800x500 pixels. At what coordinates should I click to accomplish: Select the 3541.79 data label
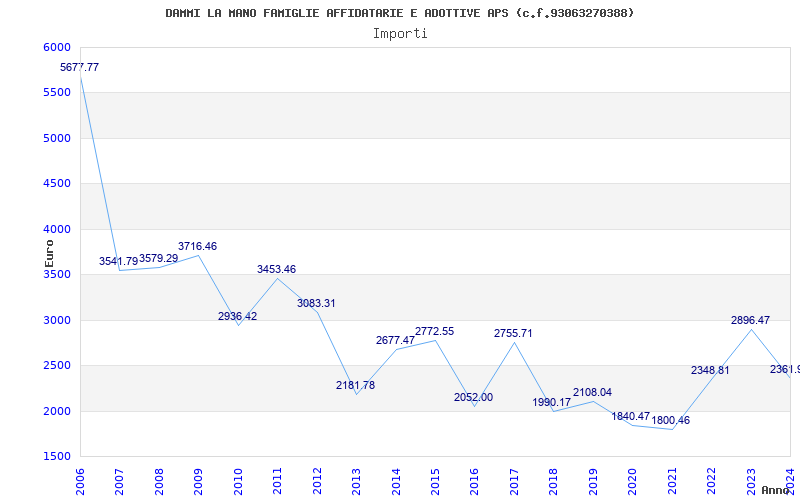[x=118, y=261]
